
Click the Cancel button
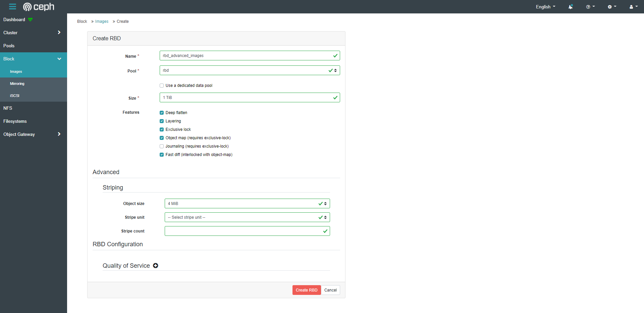point(330,290)
